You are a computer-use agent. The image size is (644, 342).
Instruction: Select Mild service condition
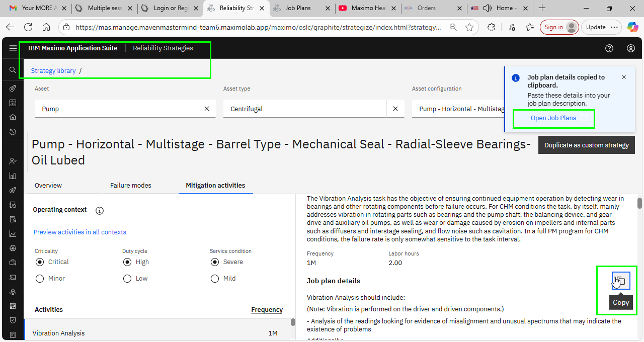pos(215,279)
